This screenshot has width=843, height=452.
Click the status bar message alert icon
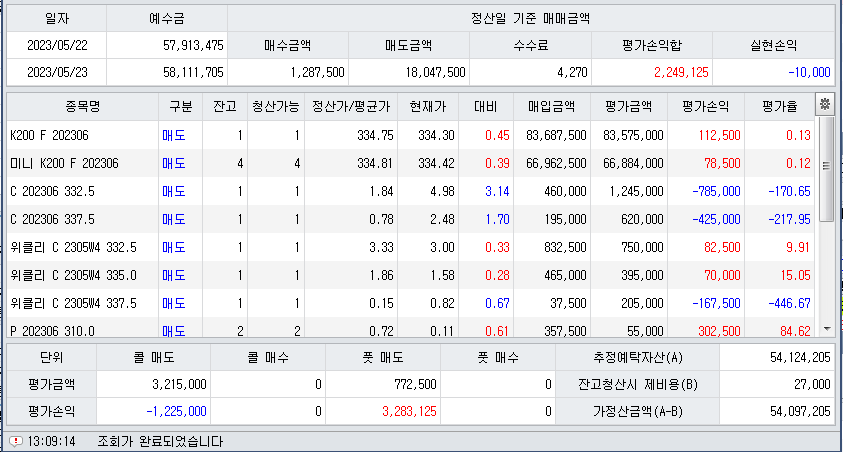[16, 441]
